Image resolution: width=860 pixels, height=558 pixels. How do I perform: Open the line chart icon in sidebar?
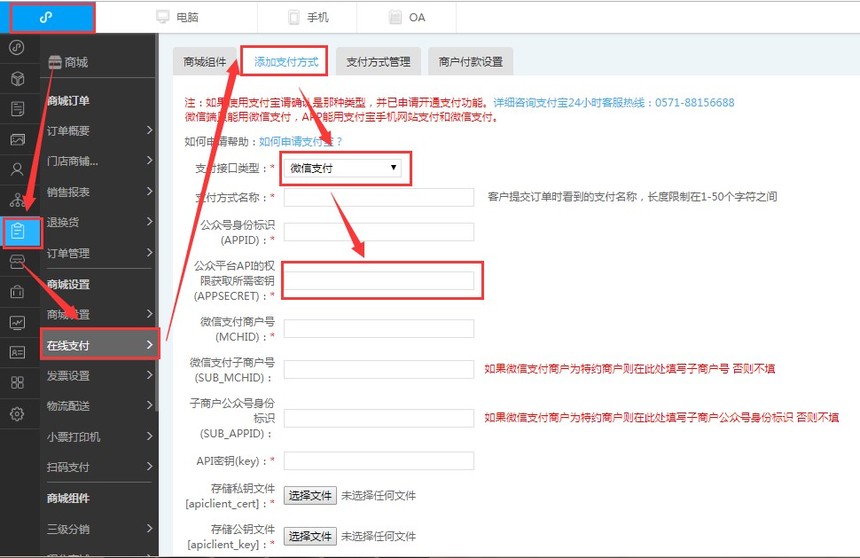17,322
